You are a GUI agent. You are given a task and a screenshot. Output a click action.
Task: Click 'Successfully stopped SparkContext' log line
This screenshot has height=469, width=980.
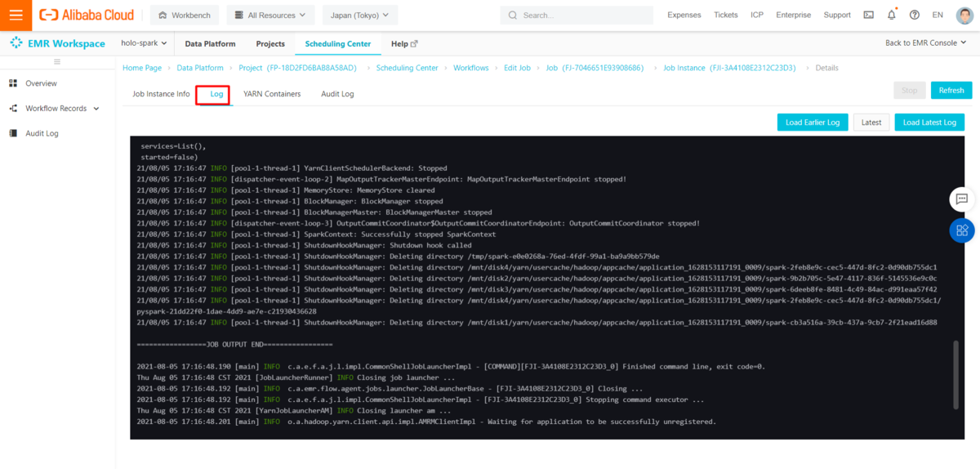click(x=316, y=234)
